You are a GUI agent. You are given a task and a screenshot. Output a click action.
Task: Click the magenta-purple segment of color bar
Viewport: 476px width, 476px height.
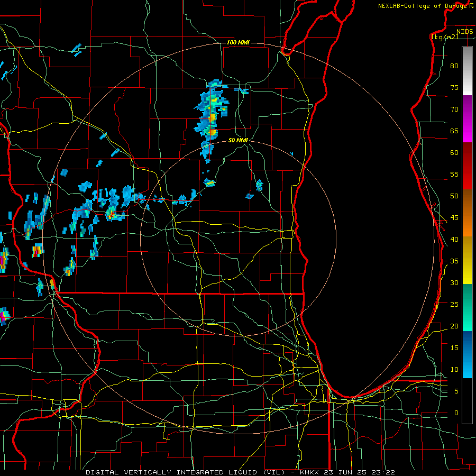pos(467,119)
